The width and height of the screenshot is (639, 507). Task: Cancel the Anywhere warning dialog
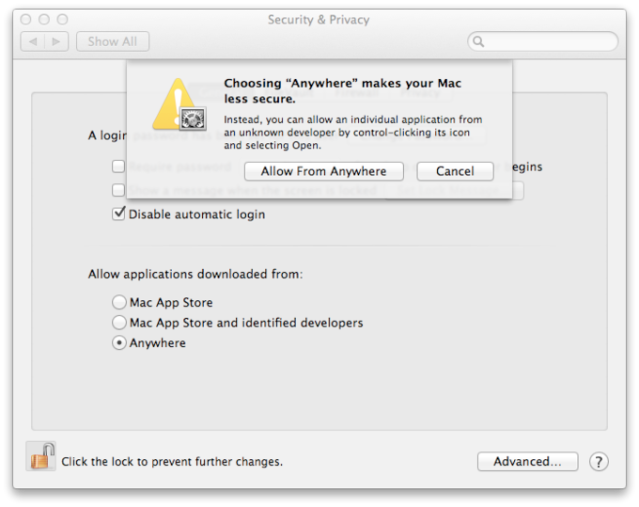tap(455, 171)
